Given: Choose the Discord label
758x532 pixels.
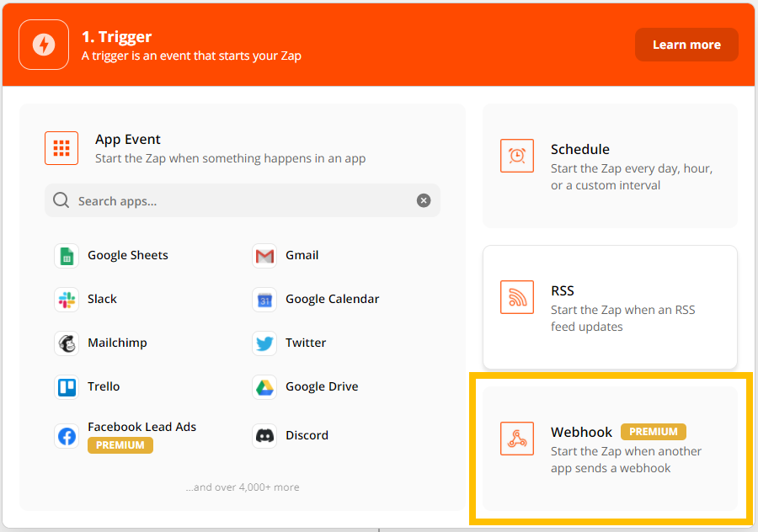Looking at the screenshot, I should 307,435.
